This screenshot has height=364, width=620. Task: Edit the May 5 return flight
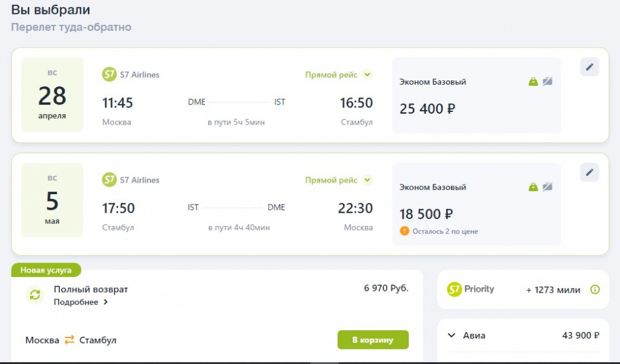click(589, 172)
